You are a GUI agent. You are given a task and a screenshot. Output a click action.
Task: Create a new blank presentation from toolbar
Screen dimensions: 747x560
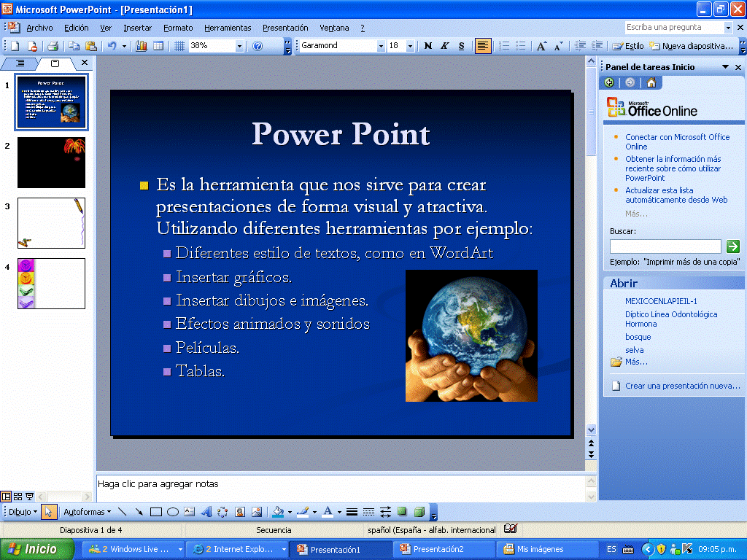(x=15, y=46)
